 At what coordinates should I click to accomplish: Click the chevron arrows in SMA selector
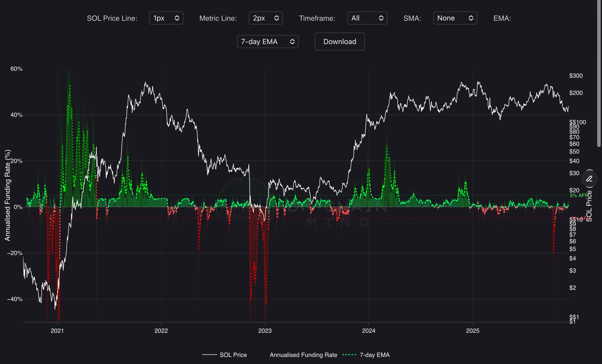(471, 18)
